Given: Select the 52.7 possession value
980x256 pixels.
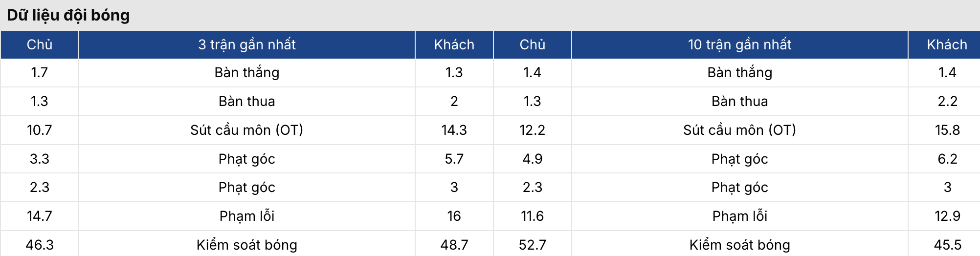Looking at the screenshot, I should click(532, 244).
